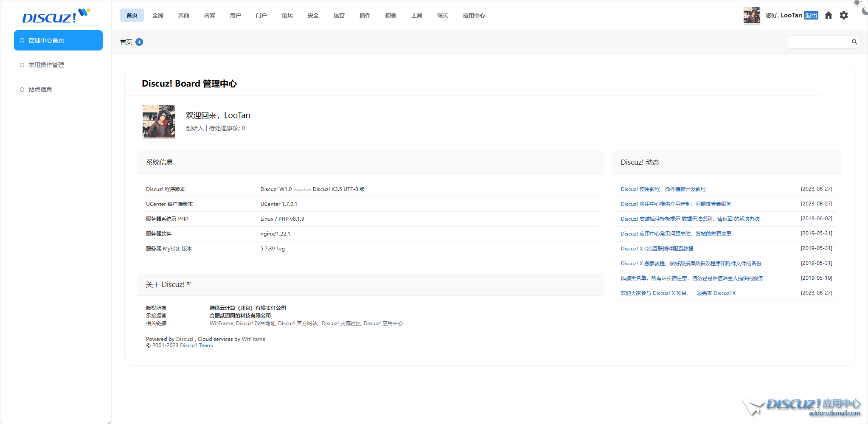The width and height of the screenshot is (868, 424).
Task: Click the Discuz! W1.0 version value
Action: [312, 189]
